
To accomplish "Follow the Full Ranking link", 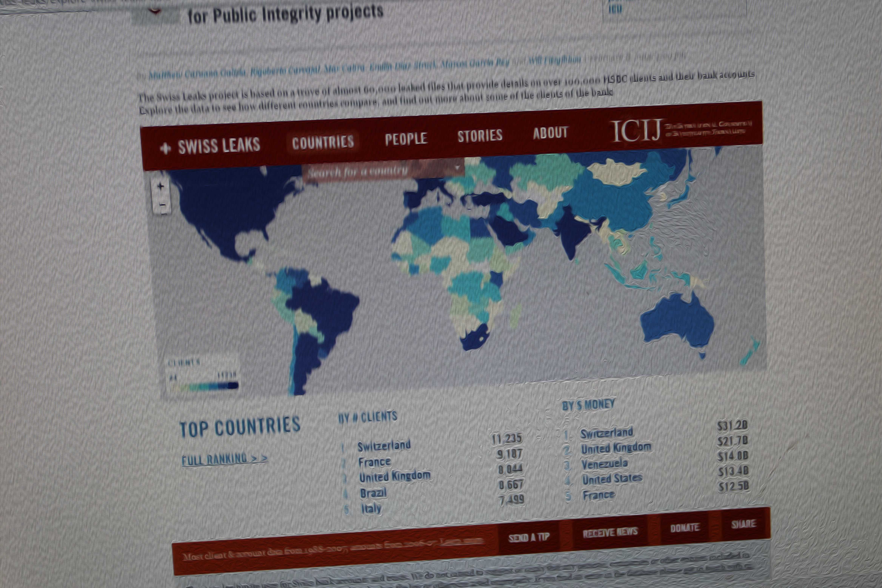I will [x=224, y=459].
